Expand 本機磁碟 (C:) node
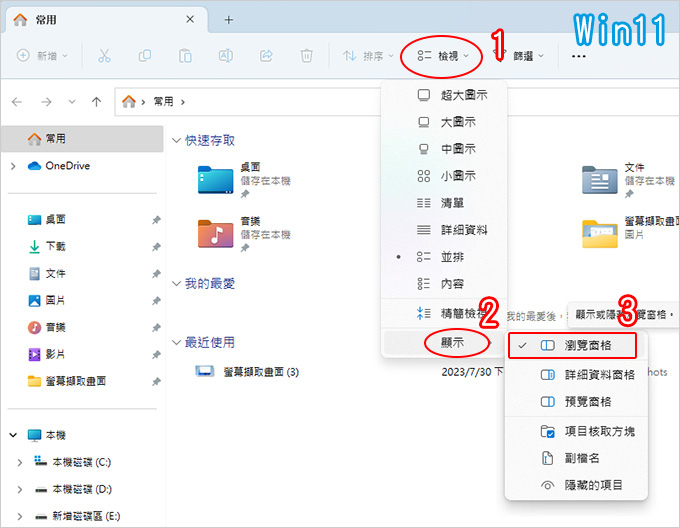The width and height of the screenshot is (680, 528). (20, 463)
